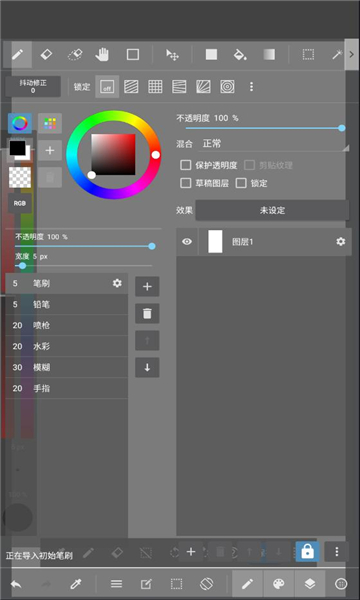Select the paint bucket fill tool
This screenshot has width=360, height=600.
pos(240,55)
